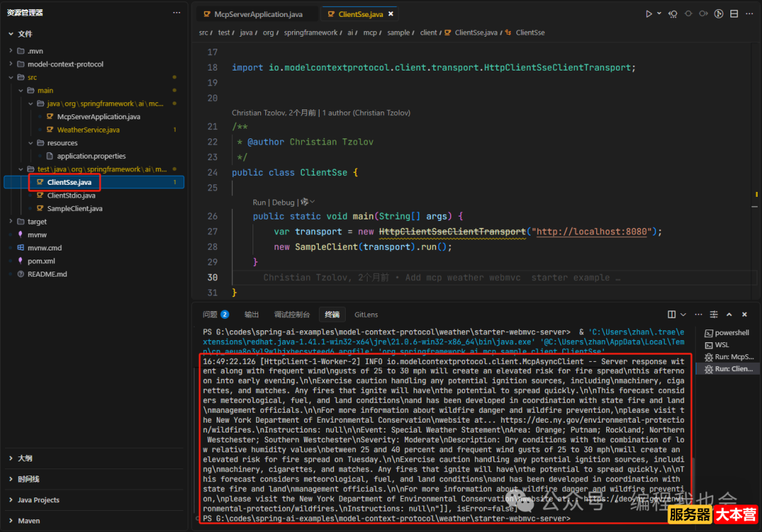The height and width of the screenshot is (532, 762).
Task: Click the Debug code lens above main
Action: 283,202
